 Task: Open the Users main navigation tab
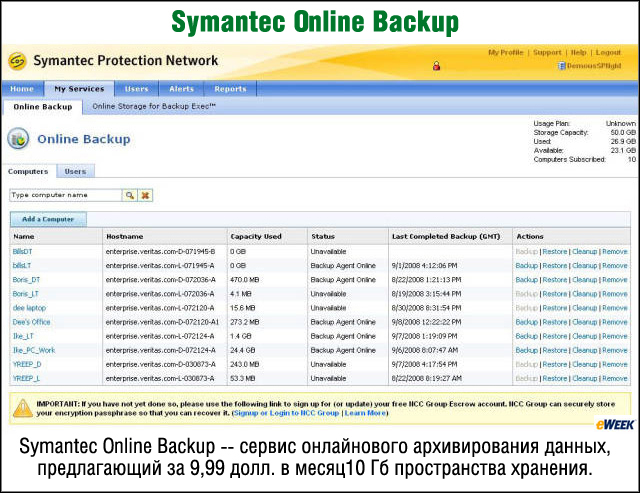tap(136, 89)
